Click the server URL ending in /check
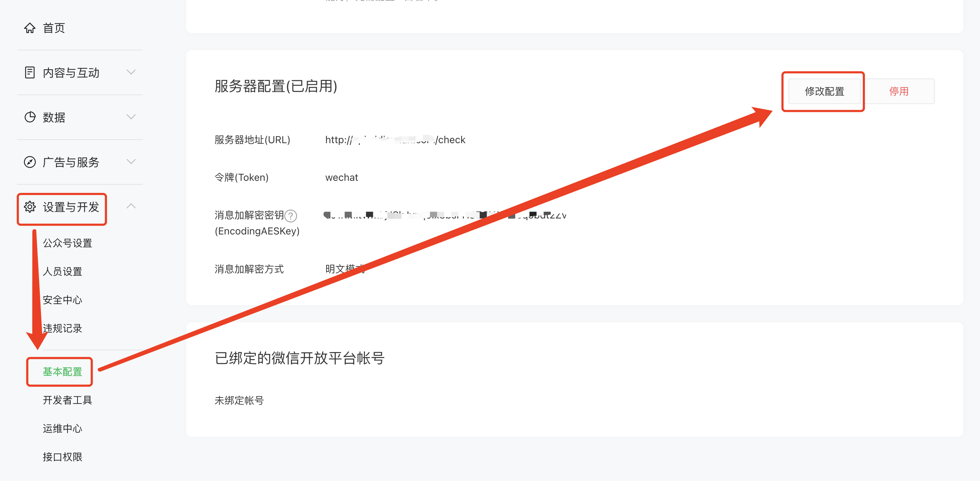The height and width of the screenshot is (481, 980). 395,140
